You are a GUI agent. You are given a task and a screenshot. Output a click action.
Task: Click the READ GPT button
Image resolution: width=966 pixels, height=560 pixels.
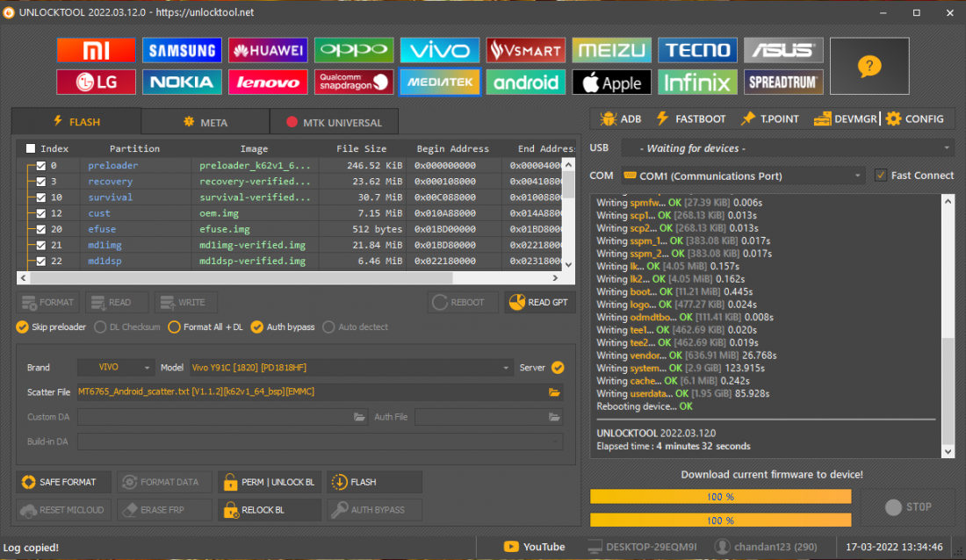540,303
